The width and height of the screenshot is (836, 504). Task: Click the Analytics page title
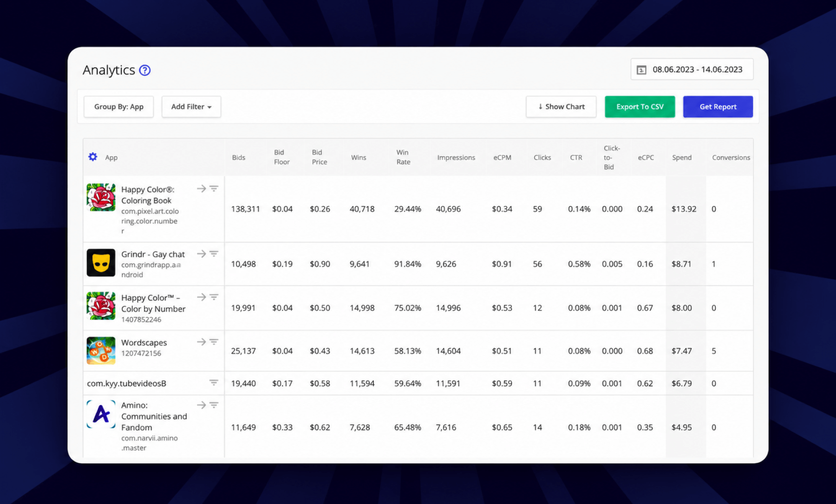[109, 70]
